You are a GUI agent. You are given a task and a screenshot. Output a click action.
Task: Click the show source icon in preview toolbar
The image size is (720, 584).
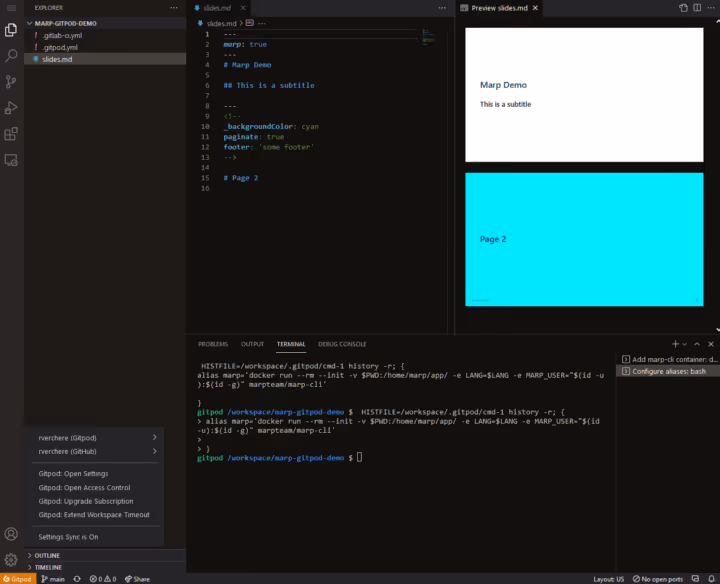684,8
